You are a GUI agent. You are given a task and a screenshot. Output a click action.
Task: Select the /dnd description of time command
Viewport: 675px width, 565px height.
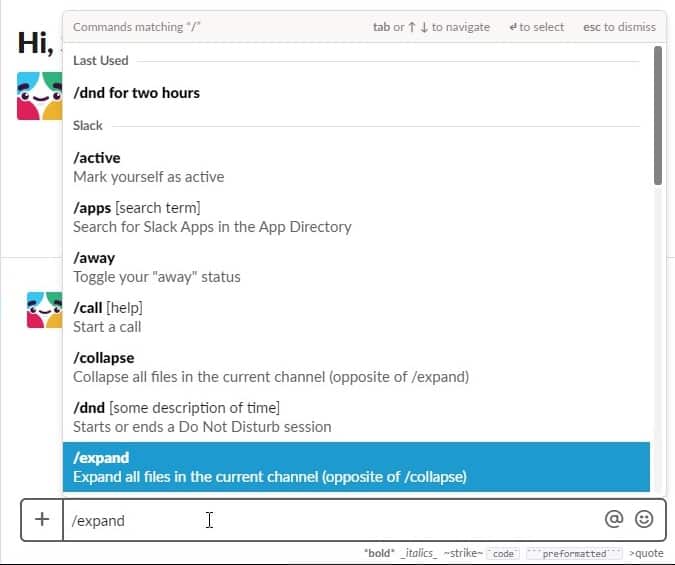pos(202,417)
